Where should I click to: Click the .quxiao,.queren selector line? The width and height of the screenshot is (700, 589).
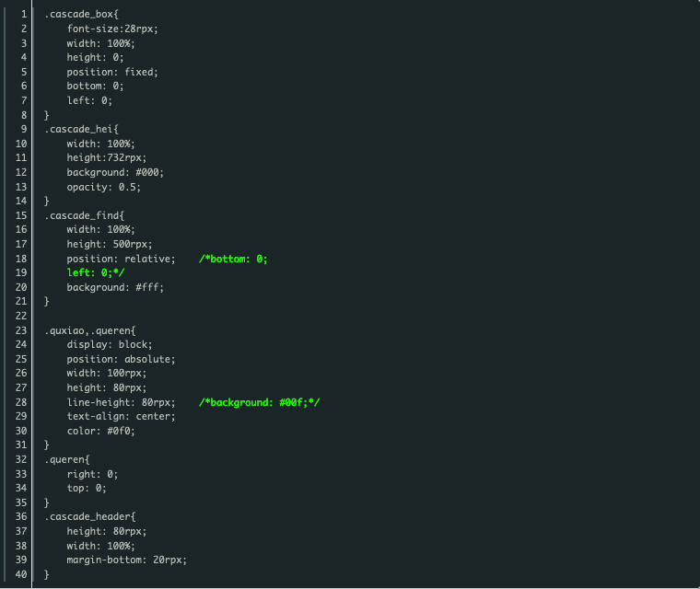[89, 330]
